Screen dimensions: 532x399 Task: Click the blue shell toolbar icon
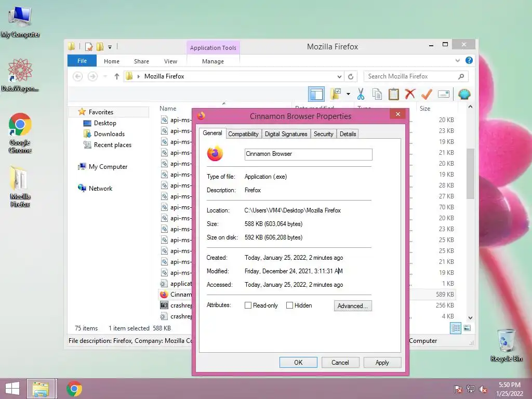pos(464,94)
